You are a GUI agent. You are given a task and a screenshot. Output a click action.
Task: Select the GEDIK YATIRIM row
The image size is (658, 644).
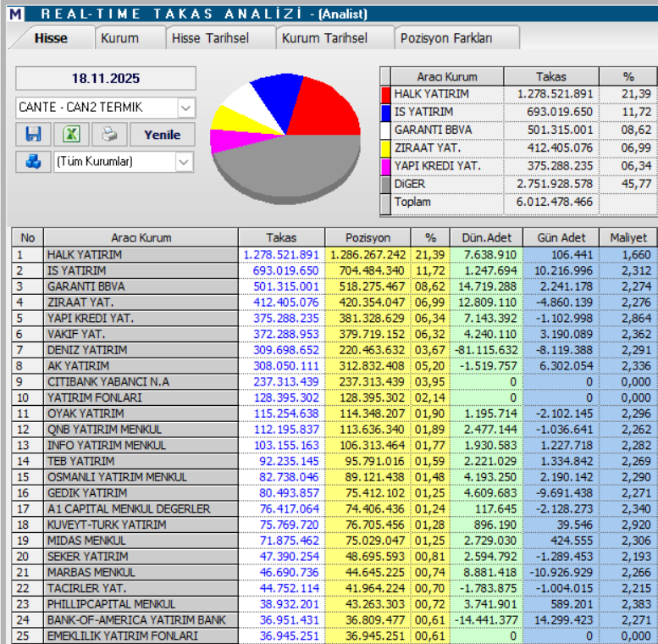tap(334, 493)
